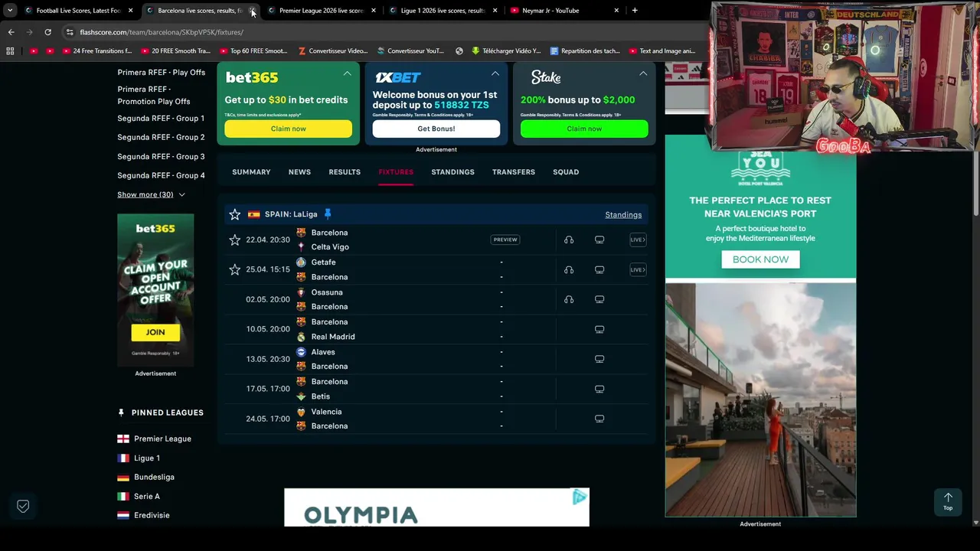
Task: Collapse the 1XBET ad chevron
Action: click(495, 73)
